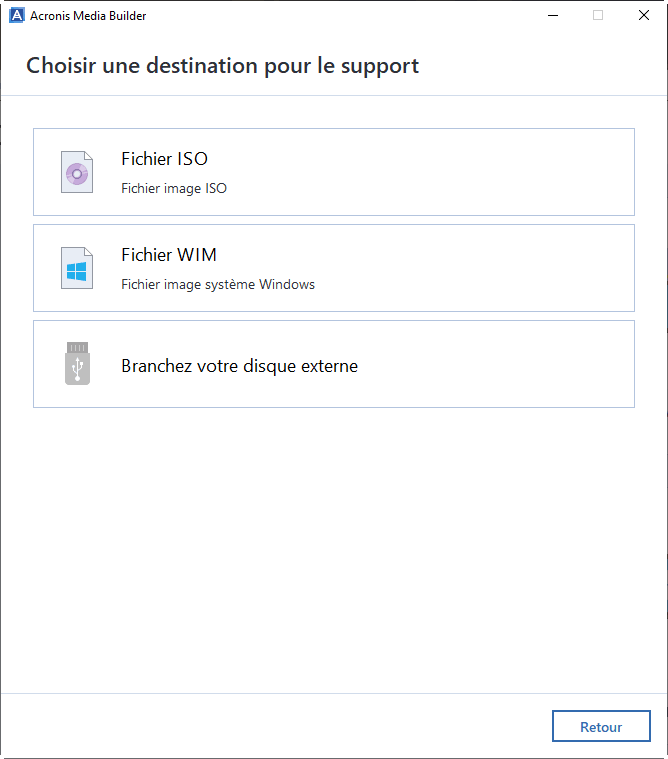The height and width of the screenshot is (759, 668).
Task: Click the "Acronis Media Builder" title bar text
Action: (x=89, y=16)
